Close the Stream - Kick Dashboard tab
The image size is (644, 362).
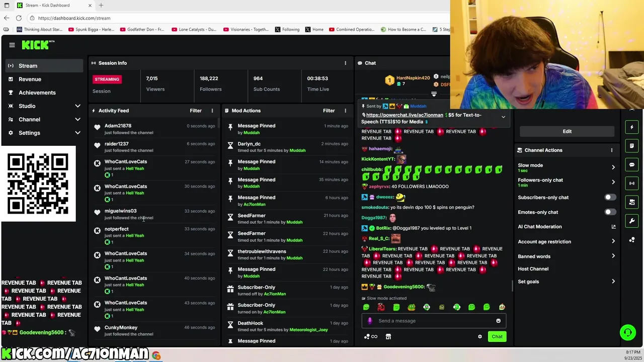coord(90,5)
